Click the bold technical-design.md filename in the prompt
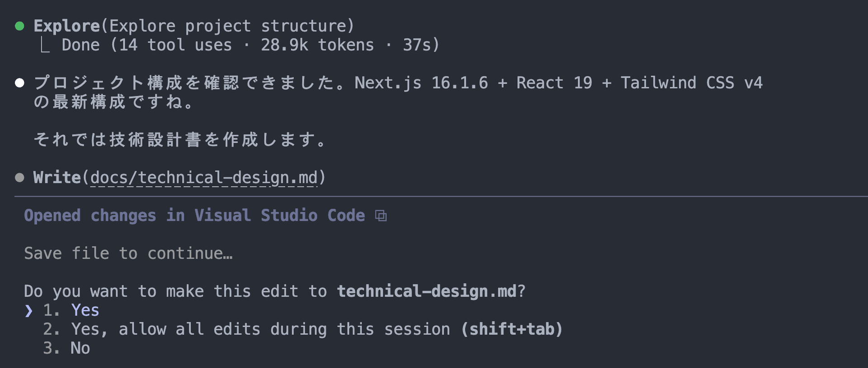868x368 pixels. 426,292
